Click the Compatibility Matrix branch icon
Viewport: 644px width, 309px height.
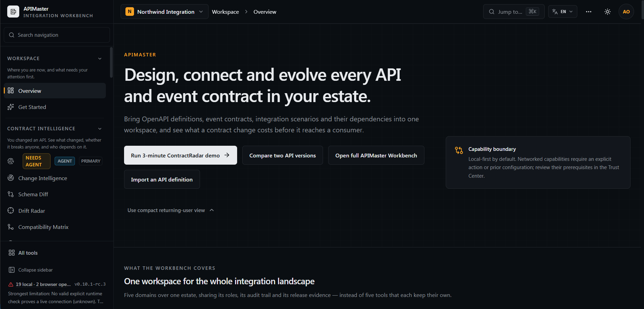click(x=11, y=227)
